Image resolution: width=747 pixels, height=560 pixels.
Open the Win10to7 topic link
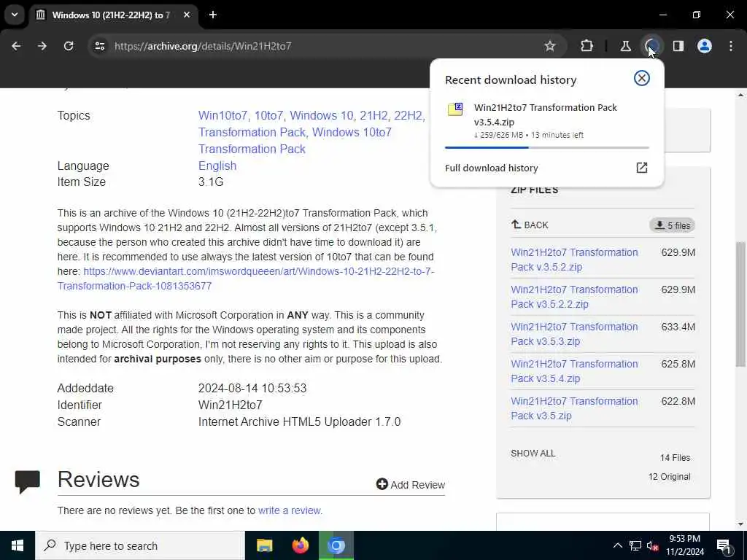(222, 116)
